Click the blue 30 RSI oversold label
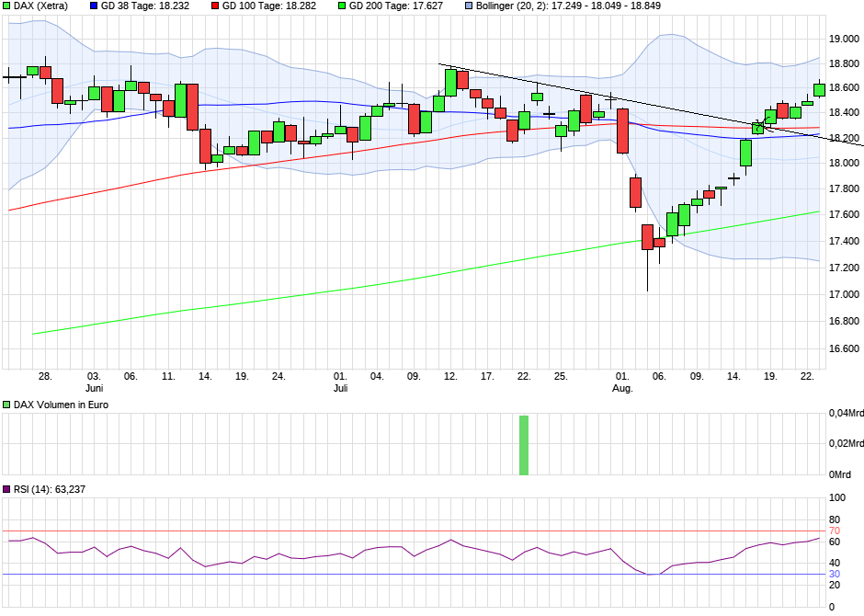This screenshot has height=616, width=864. coord(835,574)
